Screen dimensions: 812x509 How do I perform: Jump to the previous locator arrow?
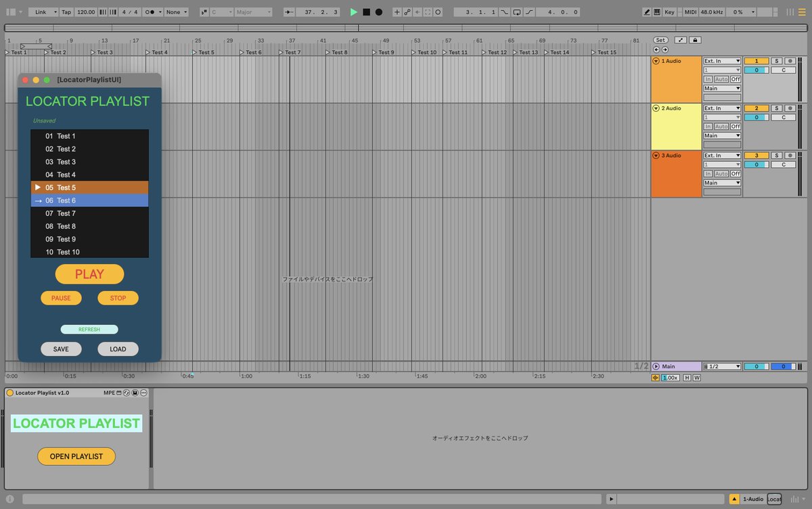tap(656, 49)
